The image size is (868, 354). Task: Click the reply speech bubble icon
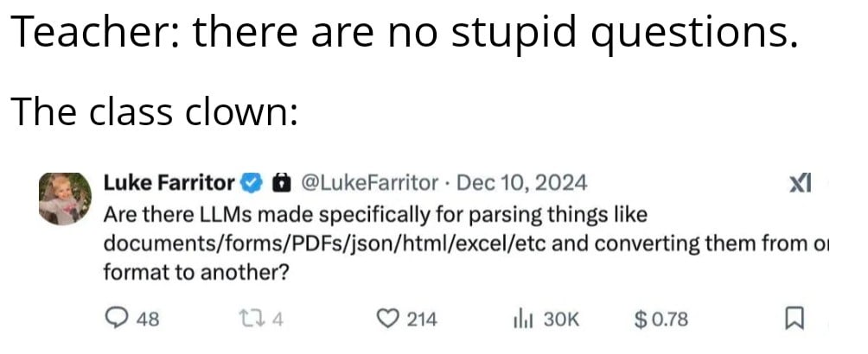[116, 319]
